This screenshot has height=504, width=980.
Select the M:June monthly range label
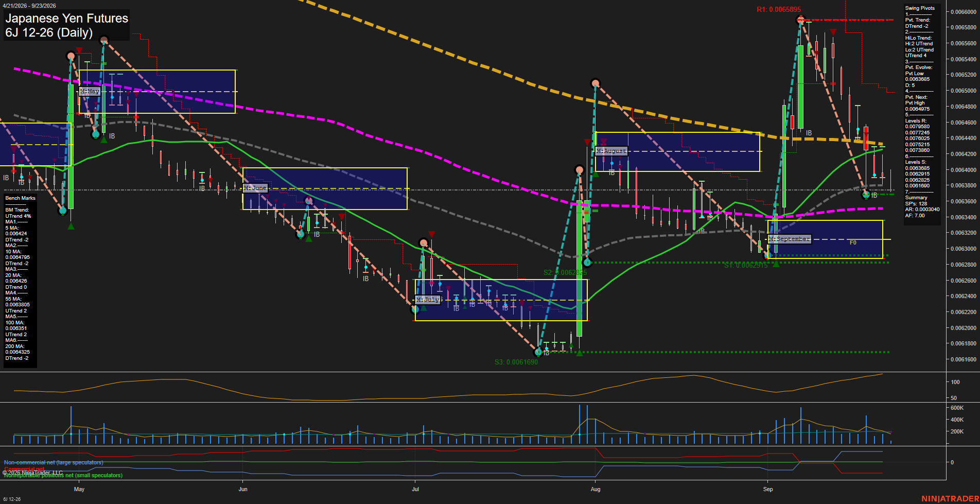pyautogui.click(x=255, y=188)
